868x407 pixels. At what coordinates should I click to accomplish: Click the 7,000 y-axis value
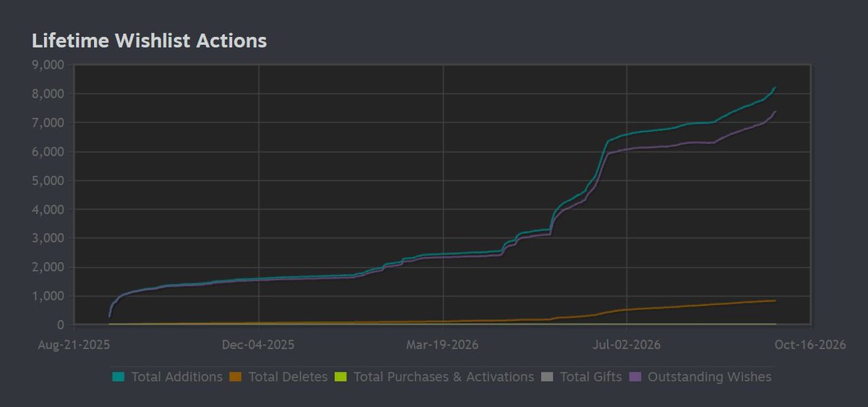click(49, 123)
